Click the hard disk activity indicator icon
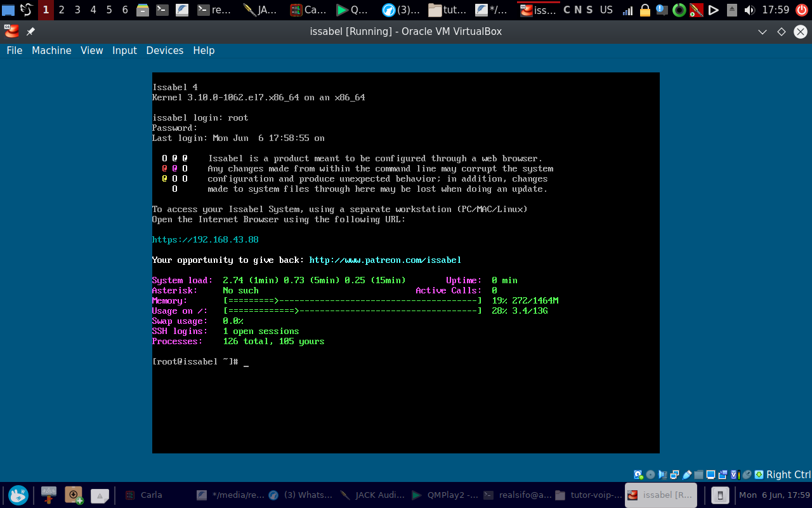Image resolution: width=812 pixels, height=508 pixels. [x=639, y=474]
